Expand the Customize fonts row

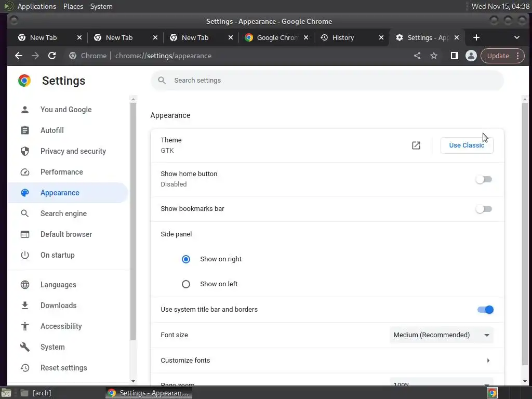pyautogui.click(x=327, y=361)
